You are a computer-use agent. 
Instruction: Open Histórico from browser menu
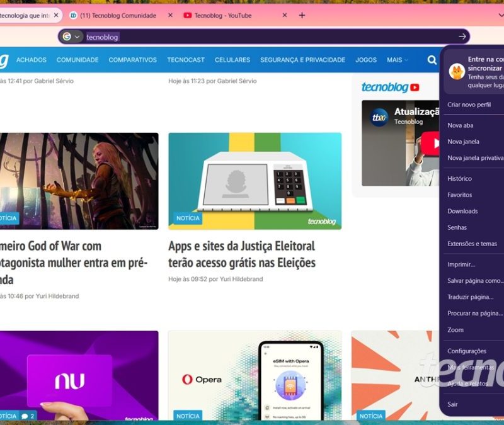point(460,179)
